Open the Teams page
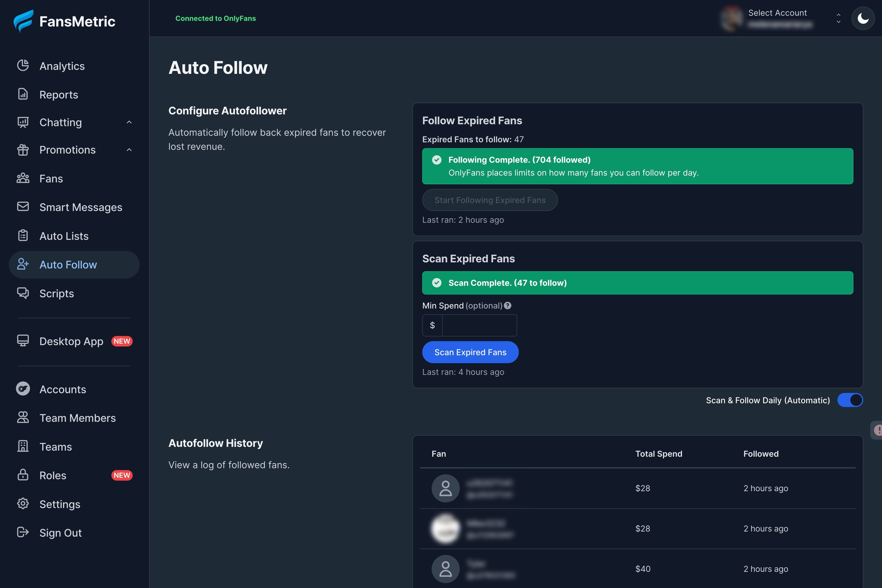 (x=74, y=447)
